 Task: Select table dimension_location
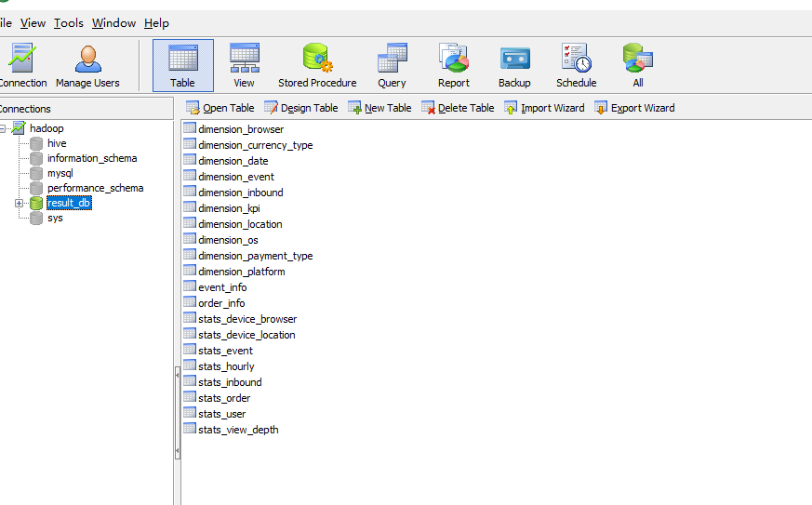click(240, 224)
